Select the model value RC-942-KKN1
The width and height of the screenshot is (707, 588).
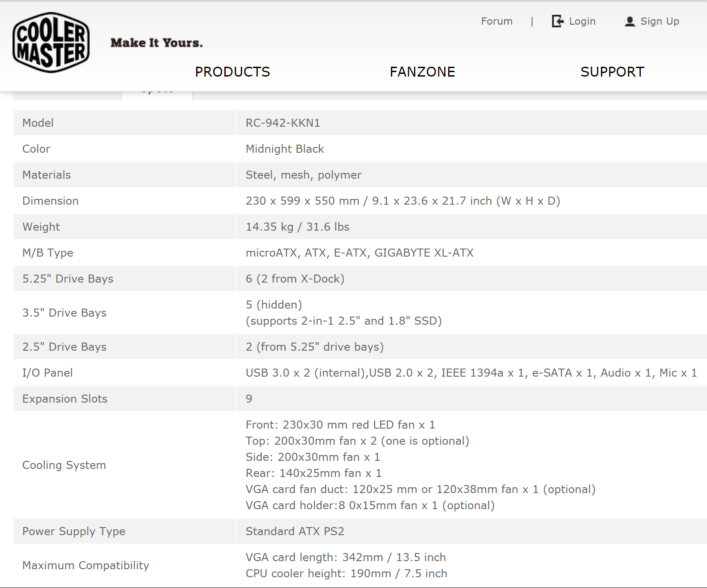coord(283,123)
